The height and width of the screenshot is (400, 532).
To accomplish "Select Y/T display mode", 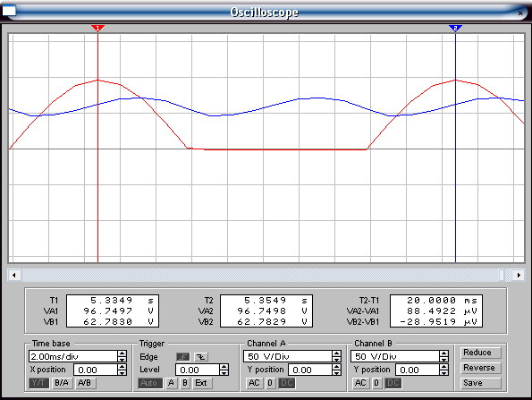I will (x=39, y=383).
